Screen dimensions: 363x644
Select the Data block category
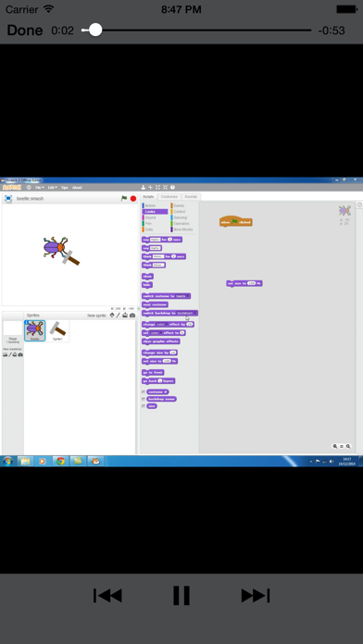(x=148, y=229)
